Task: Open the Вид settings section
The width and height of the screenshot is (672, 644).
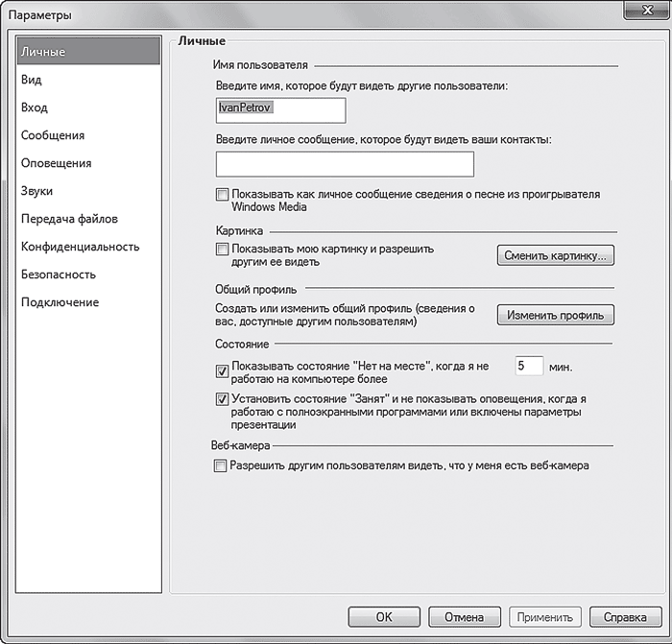Action: (32, 80)
